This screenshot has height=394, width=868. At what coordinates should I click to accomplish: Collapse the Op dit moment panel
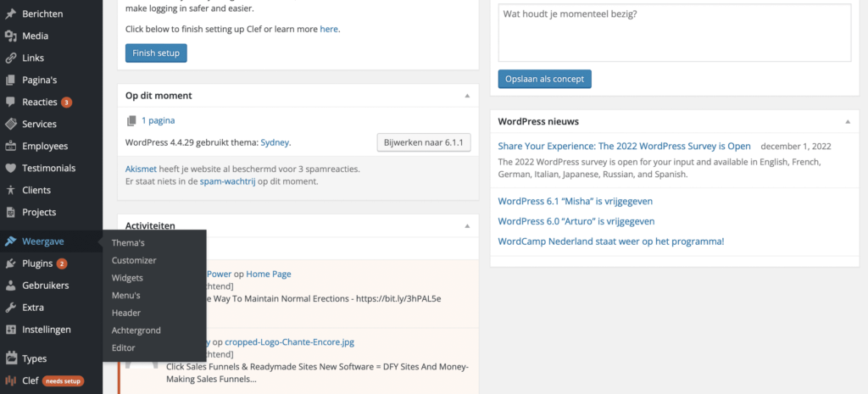(x=467, y=96)
